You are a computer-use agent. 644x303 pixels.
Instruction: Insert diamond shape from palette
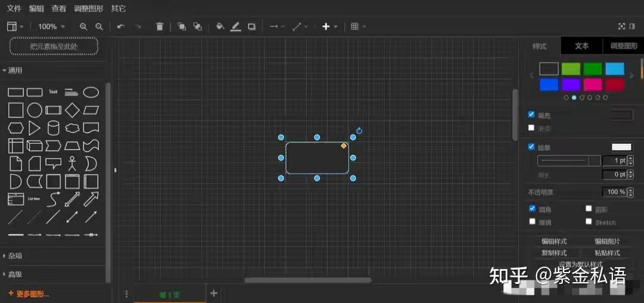pos(72,110)
